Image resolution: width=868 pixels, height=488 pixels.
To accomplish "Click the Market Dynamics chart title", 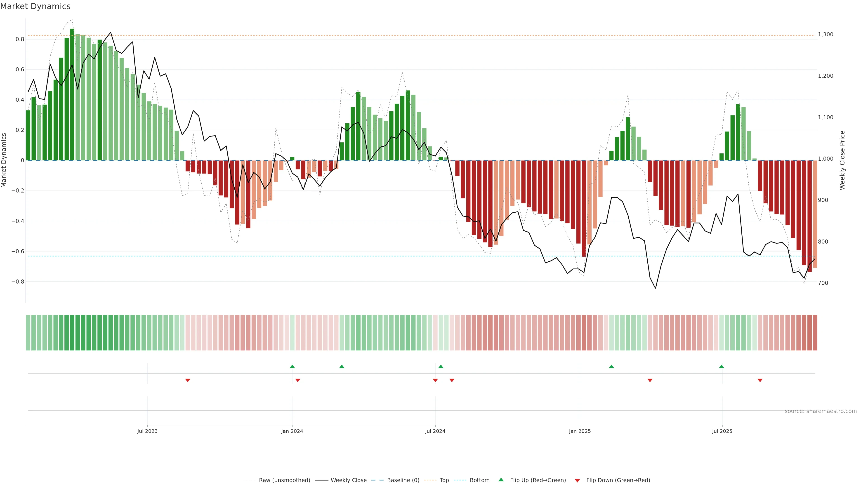I will [35, 6].
